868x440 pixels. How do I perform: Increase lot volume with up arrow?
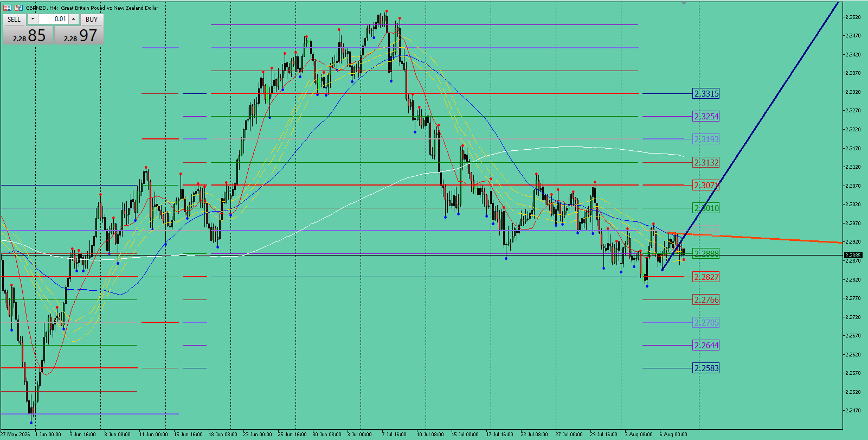(74, 19)
